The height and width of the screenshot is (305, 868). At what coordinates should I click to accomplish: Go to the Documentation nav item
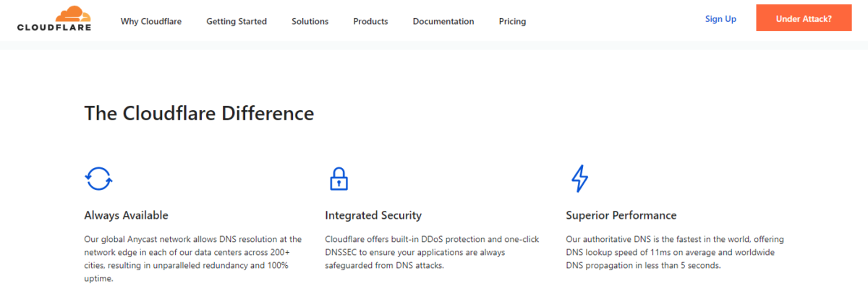tap(443, 22)
